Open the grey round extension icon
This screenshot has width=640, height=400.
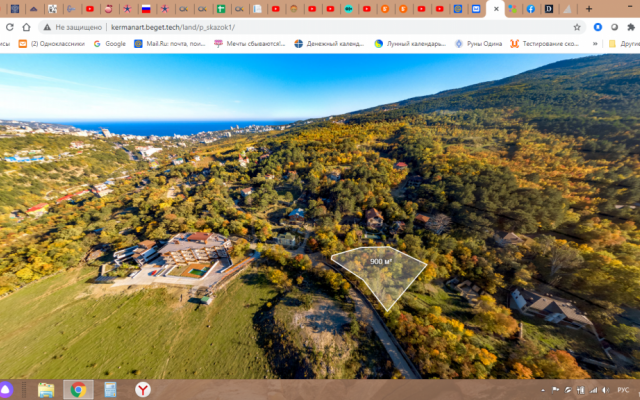click(x=614, y=27)
